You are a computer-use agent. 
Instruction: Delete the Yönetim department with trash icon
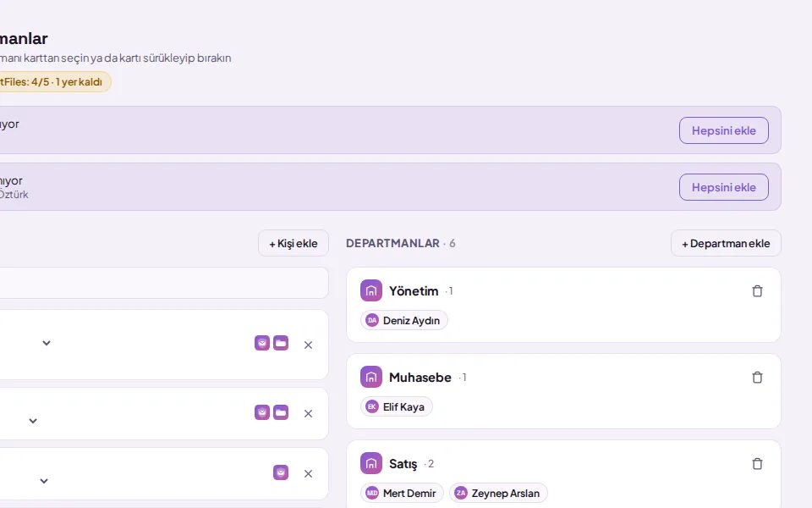point(757,290)
